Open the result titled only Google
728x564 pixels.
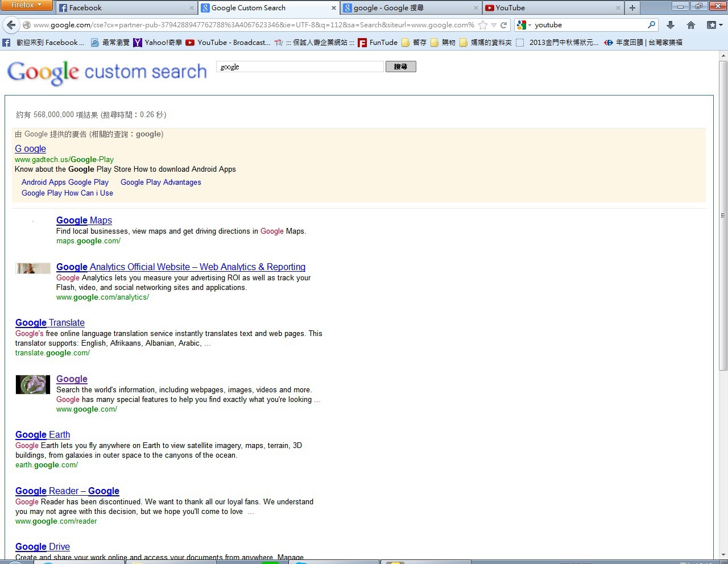[x=72, y=379]
